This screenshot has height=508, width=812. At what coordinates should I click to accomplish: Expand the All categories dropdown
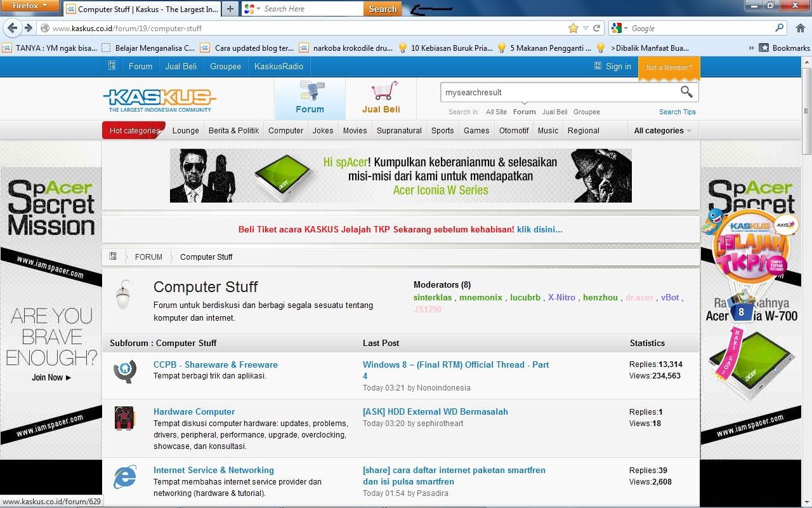(x=662, y=131)
